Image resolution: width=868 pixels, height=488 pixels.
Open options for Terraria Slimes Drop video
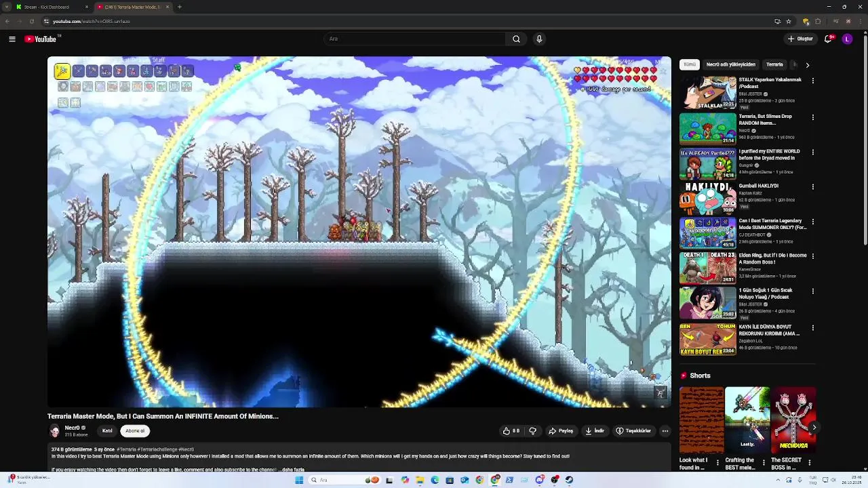click(x=812, y=117)
